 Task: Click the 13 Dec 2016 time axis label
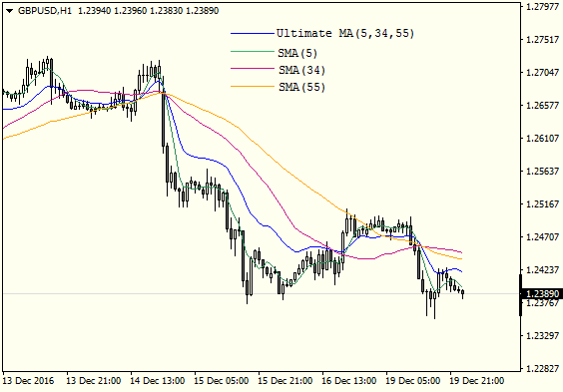tap(28, 380)
